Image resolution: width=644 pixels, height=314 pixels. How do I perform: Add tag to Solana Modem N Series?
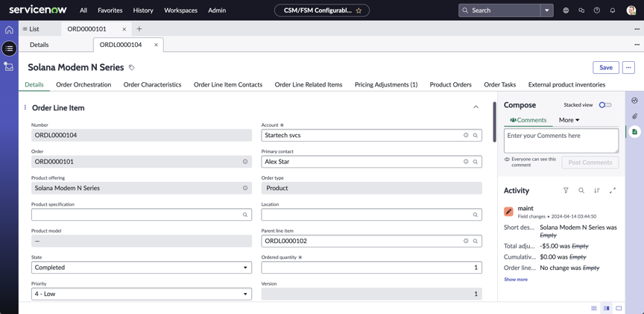[131, 67]
